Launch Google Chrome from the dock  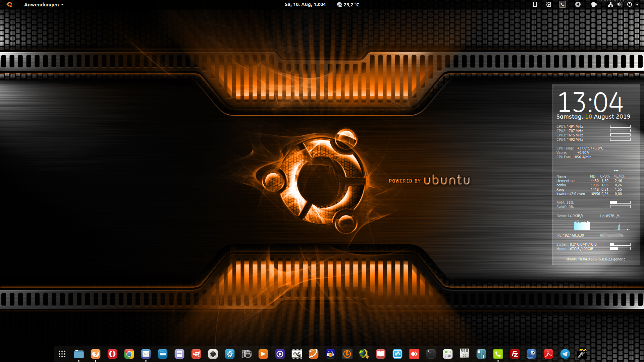coord(129,354)
